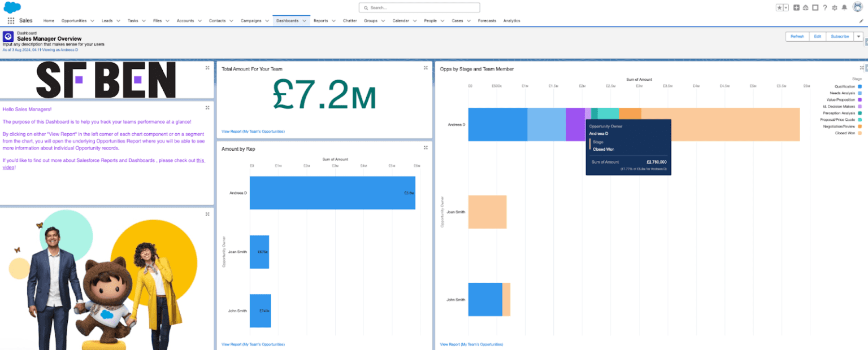Click John Smith's Qualification segment in stage chart
Viewport: 868px width, 350px height.
pyautogui.click(x=485, y=299)
